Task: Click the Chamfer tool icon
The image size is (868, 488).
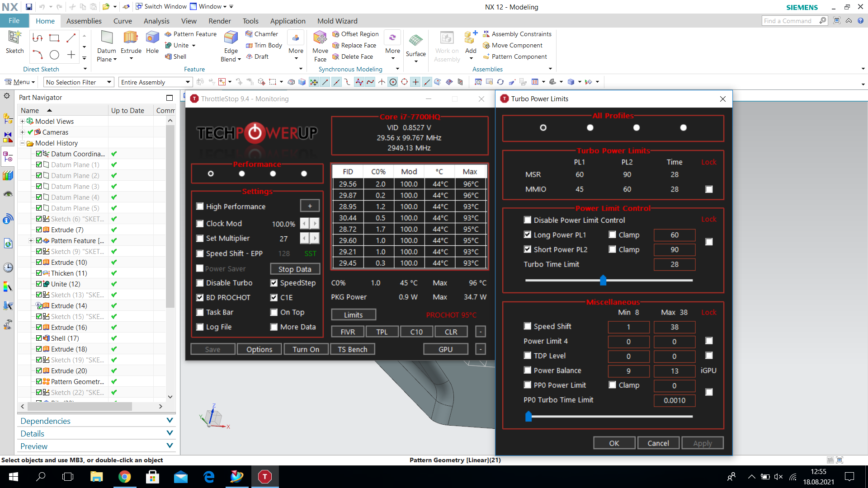Action: pos(249,34)
